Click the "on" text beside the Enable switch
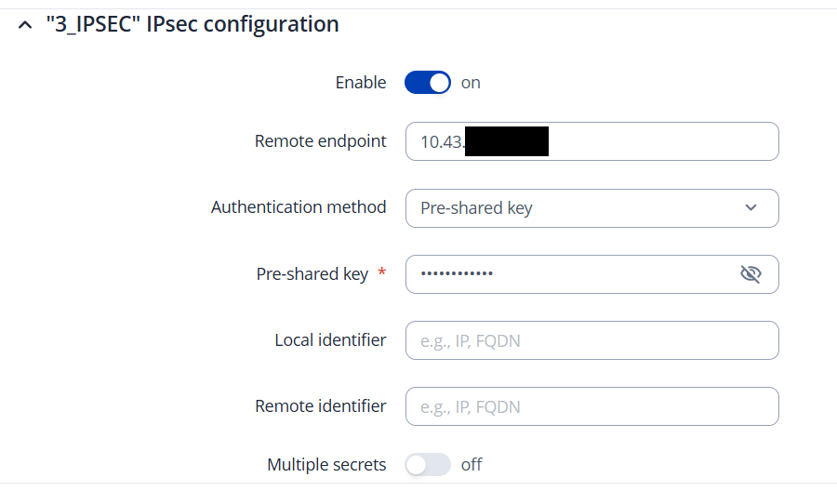 point(471,83)
